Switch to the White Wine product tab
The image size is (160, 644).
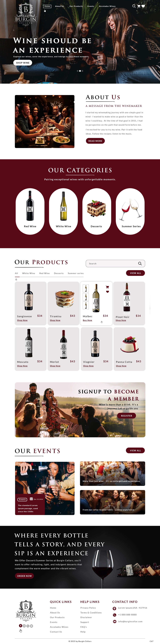coord(29,273)
